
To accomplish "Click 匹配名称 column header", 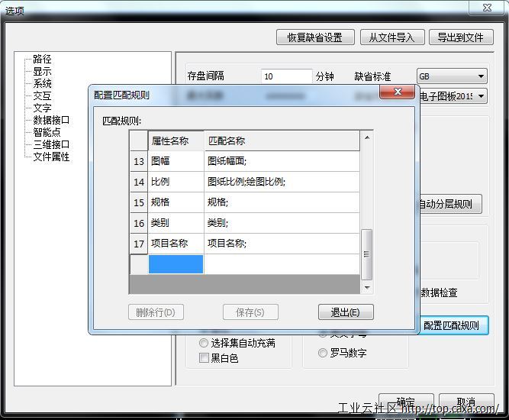I will click(282, 141).
